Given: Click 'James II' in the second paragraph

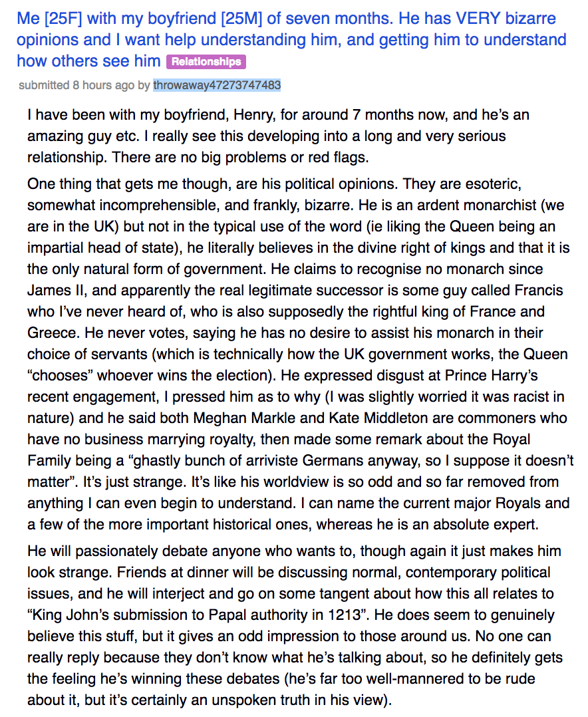Looking at the screenshot, I should (49, 291).
